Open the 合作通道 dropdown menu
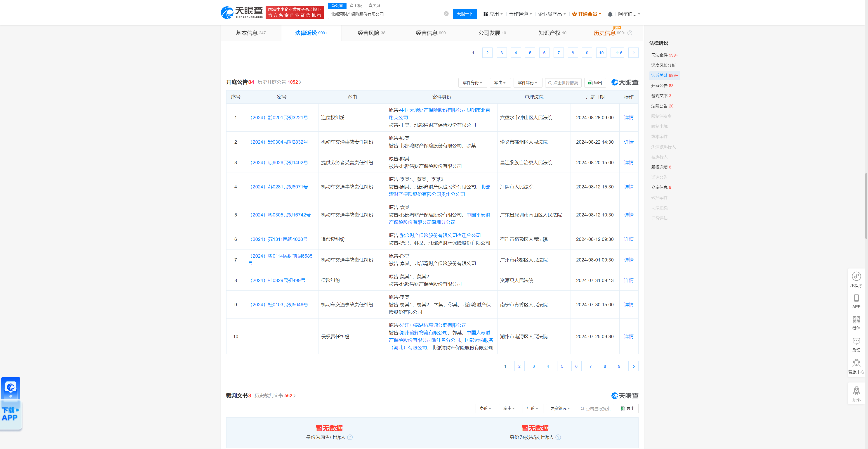 520,14
